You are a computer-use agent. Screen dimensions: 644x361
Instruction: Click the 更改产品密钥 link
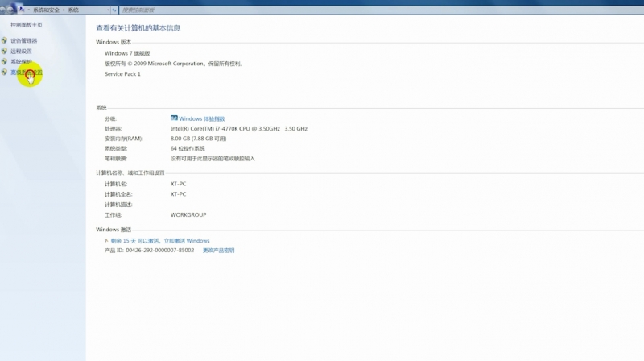tap(218, 251)
